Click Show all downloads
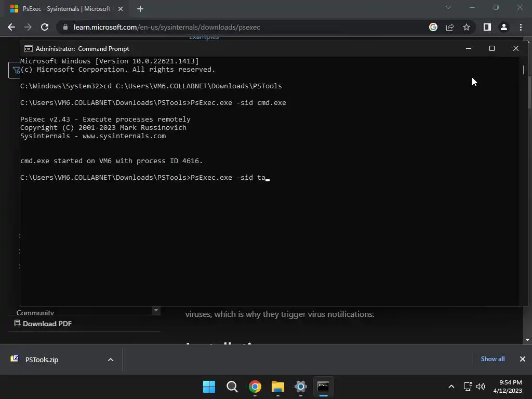The image size is (532, 399). click(x=493, y=359)
